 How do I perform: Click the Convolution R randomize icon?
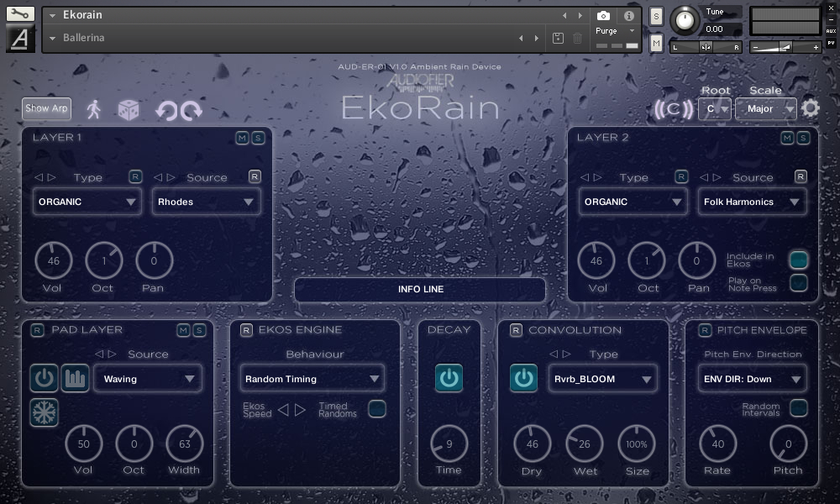click(x=516, y=330)
